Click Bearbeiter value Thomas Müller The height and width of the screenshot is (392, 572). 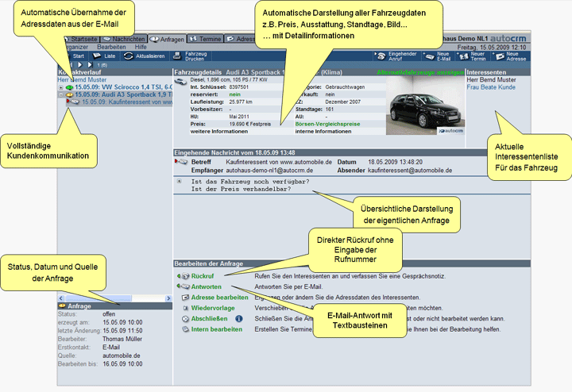[122, 339]
